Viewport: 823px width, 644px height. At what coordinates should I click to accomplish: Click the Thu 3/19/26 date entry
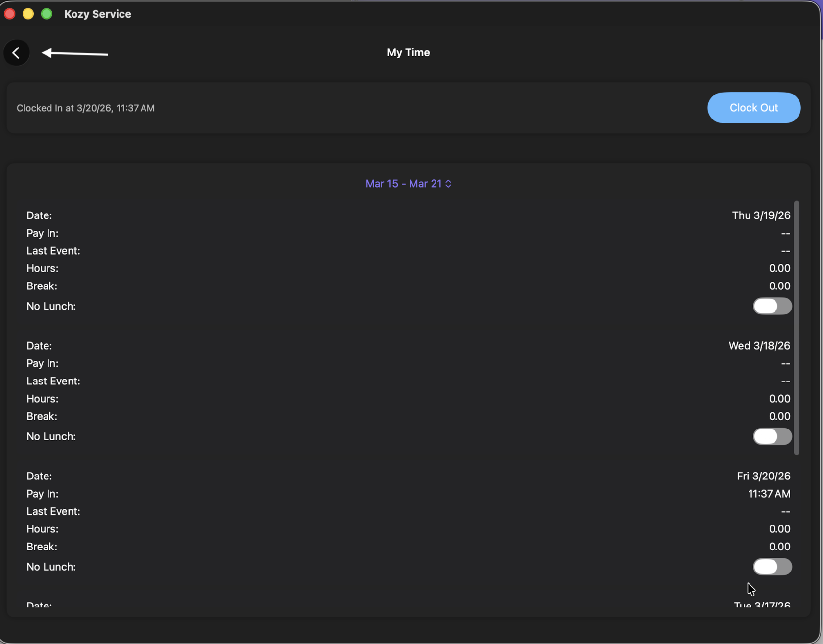761,215
